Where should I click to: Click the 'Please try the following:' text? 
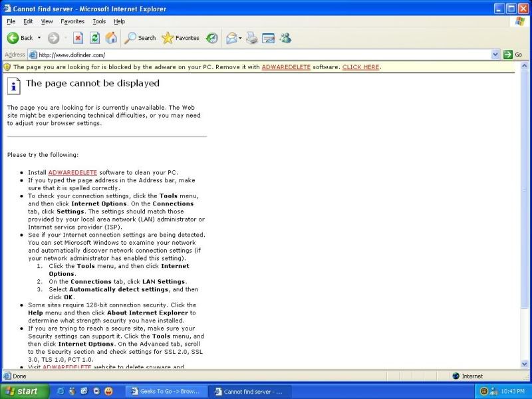(x=43, y=155)
